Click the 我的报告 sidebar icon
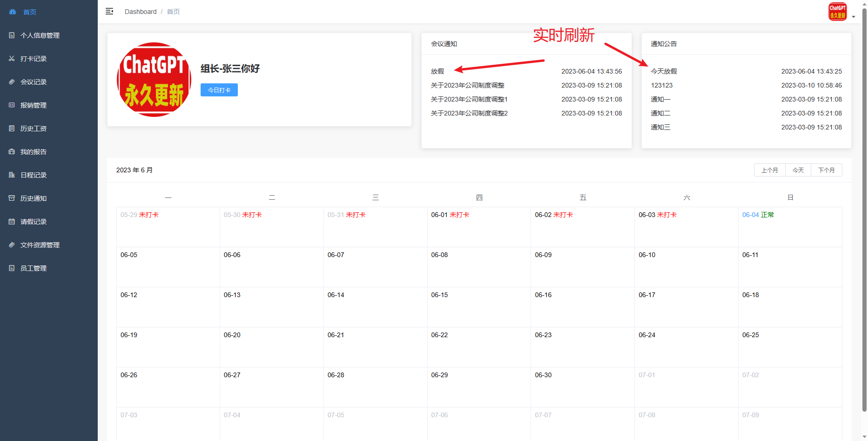The height and width of the screenshot is (441, 868). pyautogui.click(x=12, y=152)
